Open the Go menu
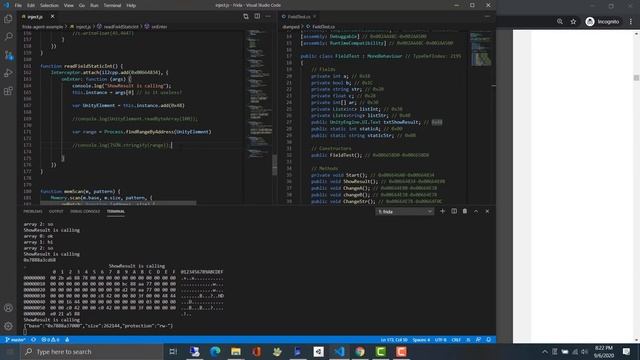 click(82, 5)
